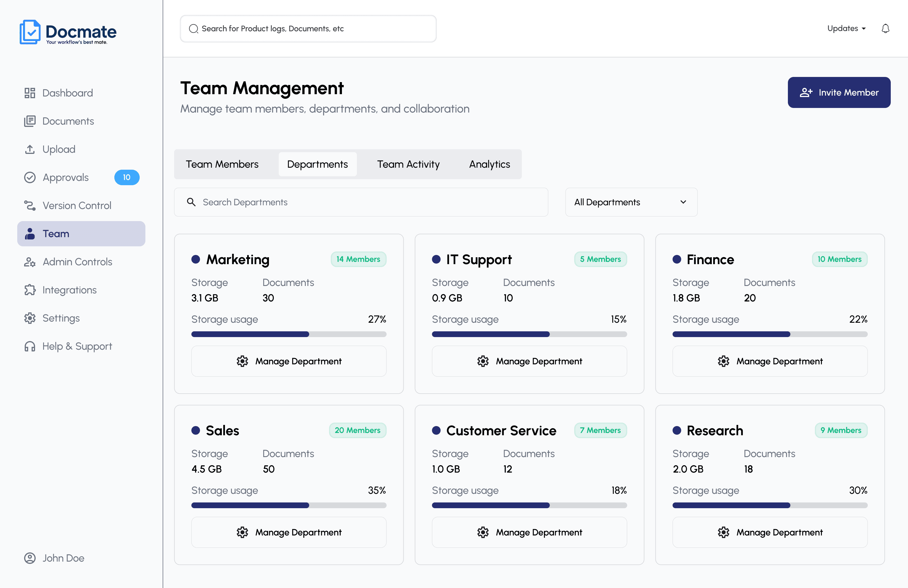Manage the Customer Service department
908x588 pixels.
(x=529, y=532)
